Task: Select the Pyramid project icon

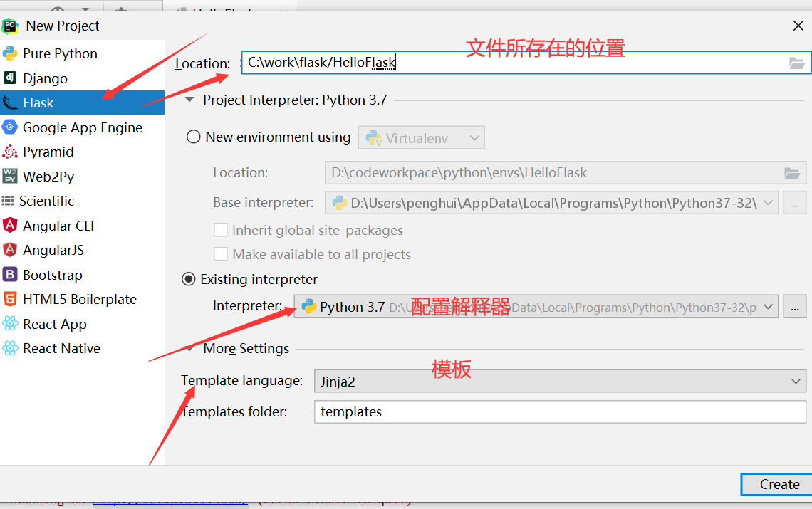Action: coord(10,152)
